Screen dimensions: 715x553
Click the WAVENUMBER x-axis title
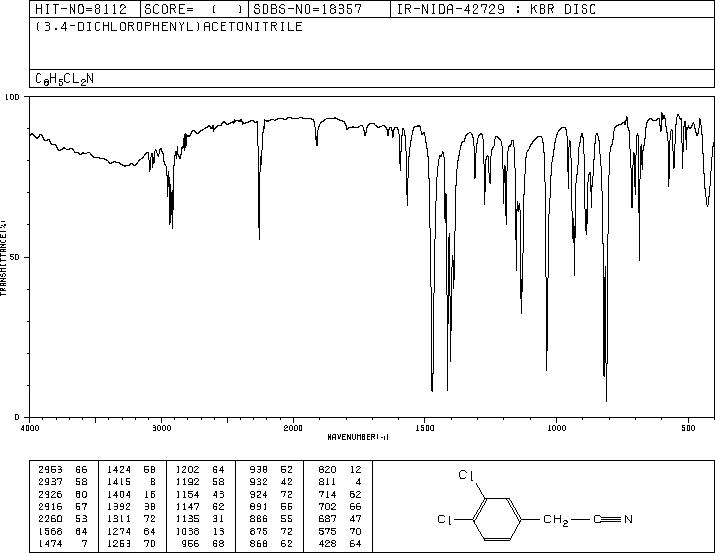tap(358, 437)
